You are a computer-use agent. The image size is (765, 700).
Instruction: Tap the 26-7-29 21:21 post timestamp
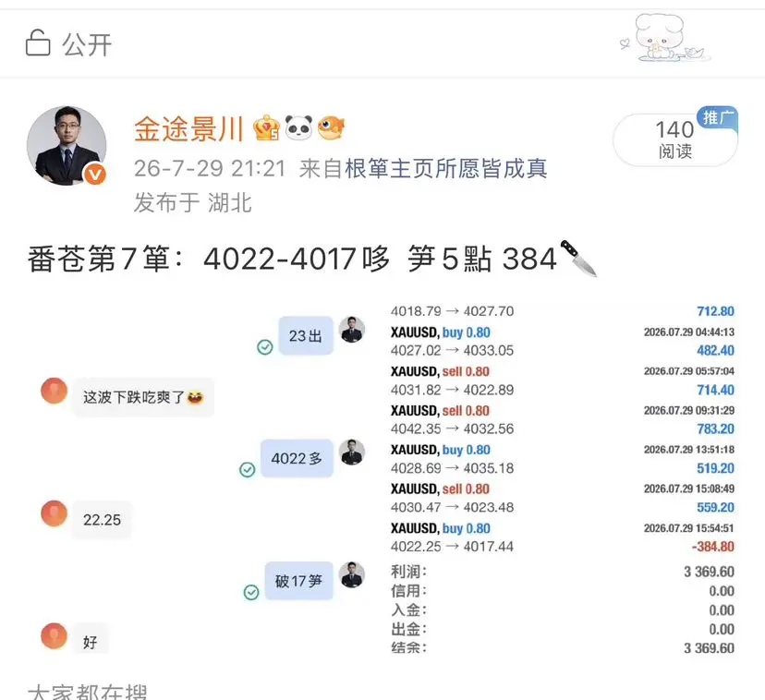(210, 169)
